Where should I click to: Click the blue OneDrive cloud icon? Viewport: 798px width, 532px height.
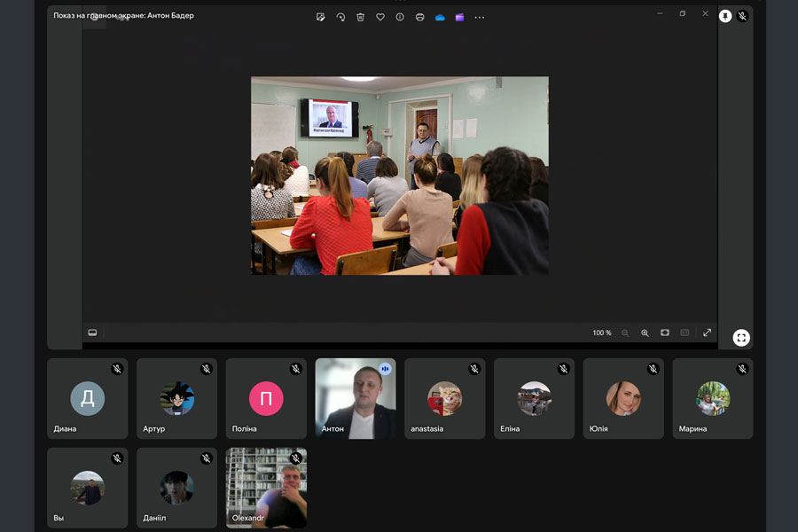click(x=440, y=17)
